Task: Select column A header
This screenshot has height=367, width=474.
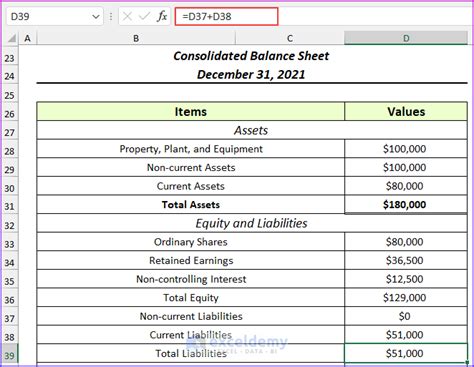Action: pos(28,38)
